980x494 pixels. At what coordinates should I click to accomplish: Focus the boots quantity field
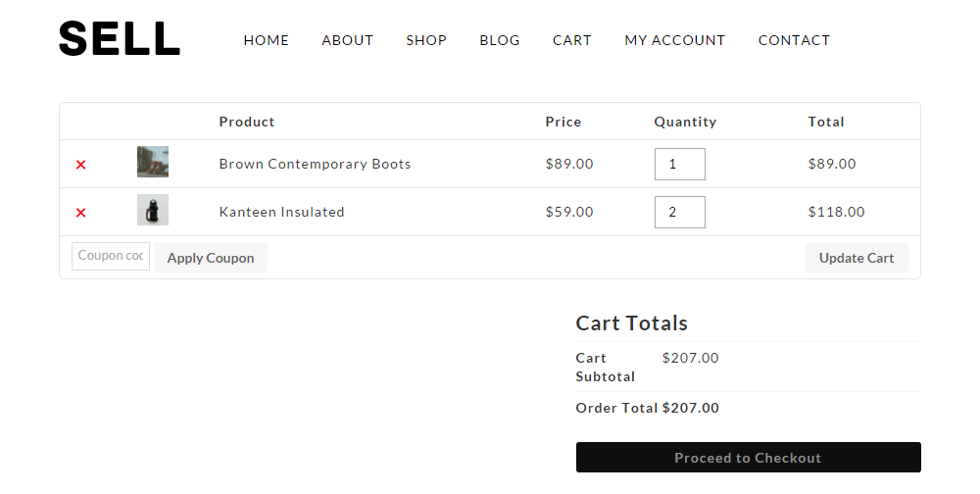pos(679,165)
